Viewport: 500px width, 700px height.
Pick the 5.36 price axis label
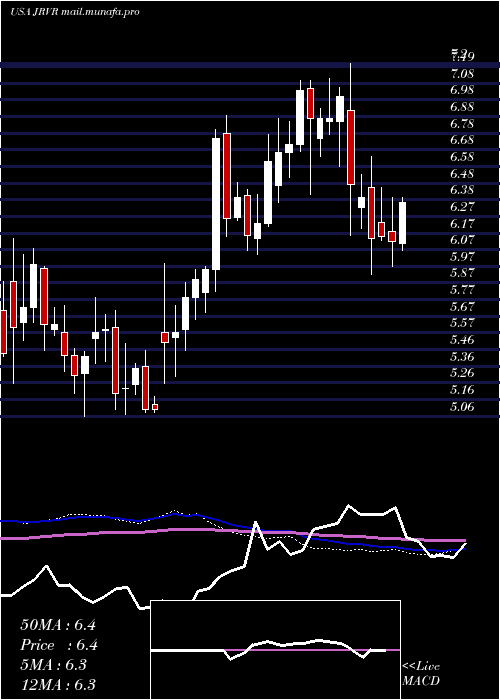(x=462, y=356)
